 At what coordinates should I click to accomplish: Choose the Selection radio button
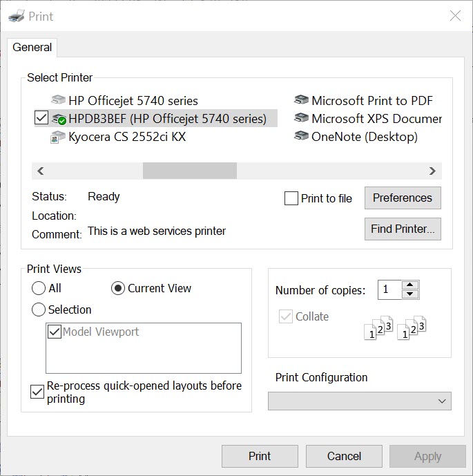pos(39,310)
